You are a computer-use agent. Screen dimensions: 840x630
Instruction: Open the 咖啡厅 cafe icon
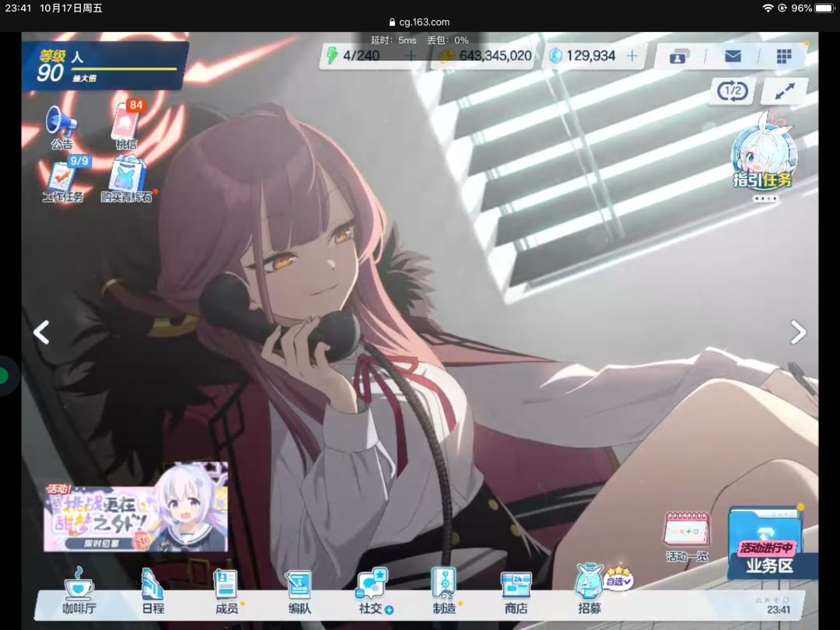(79, 590)
